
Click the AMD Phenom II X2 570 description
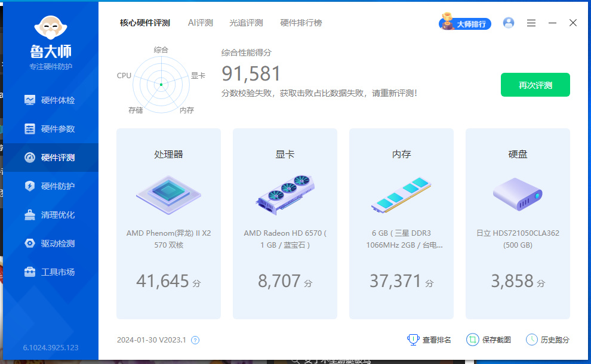coord(168,239)
